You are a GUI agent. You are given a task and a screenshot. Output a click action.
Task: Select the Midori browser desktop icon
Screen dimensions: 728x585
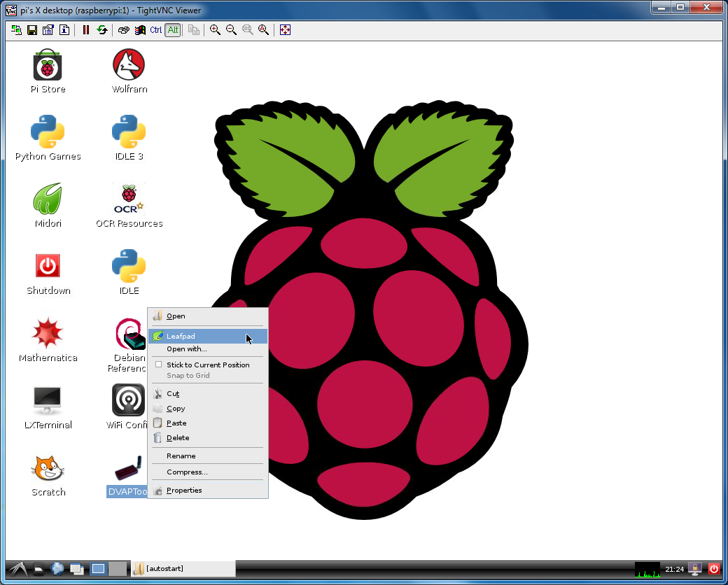click(48, 205)
